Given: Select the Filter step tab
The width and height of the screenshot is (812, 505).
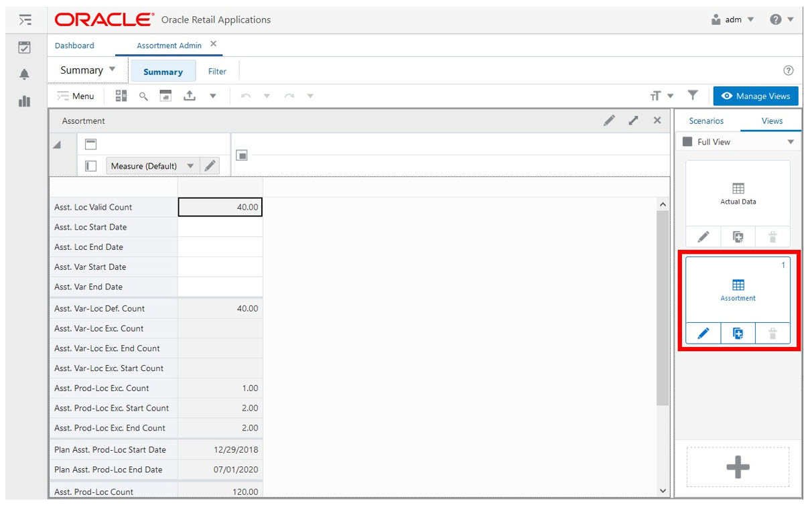Looking at the screenshot, I should [217, 72].
